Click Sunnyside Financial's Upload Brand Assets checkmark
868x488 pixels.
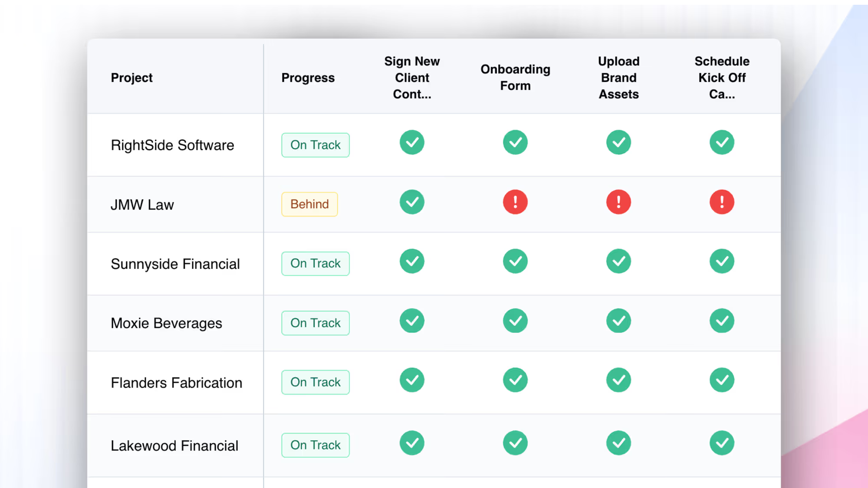pos(618,261)
